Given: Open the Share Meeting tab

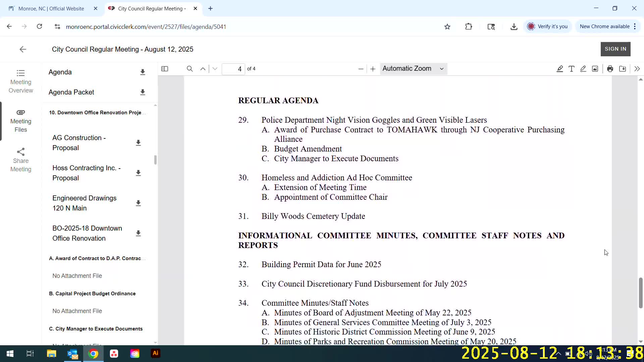Looking at the screenshot, I should pos(21,160).
